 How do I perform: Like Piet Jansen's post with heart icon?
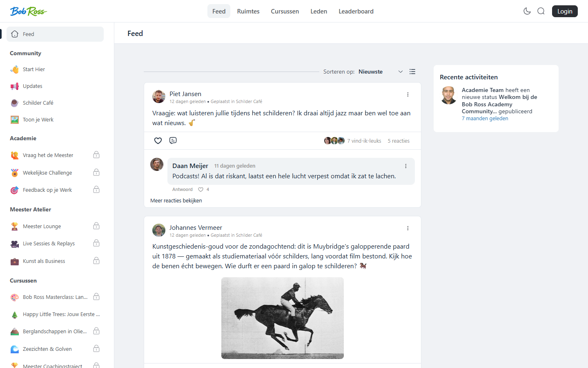[158, 141]
